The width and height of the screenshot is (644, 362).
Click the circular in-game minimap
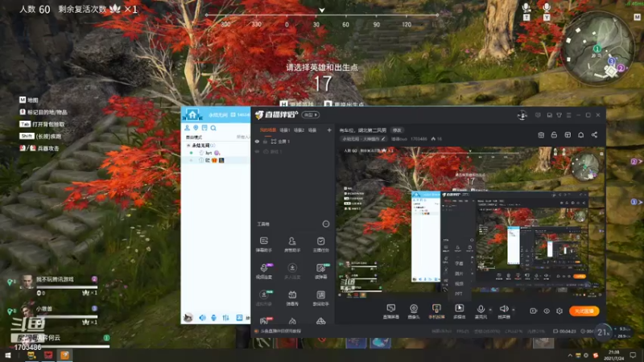597,48
